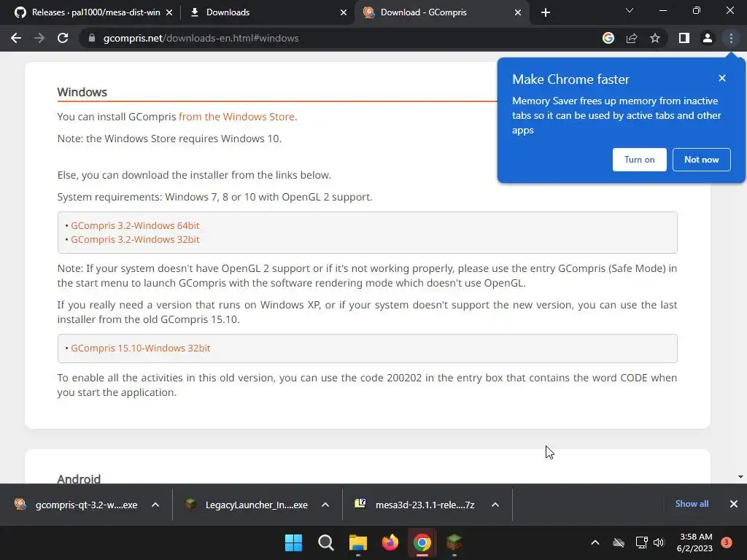Open the tab search chevron
The height and width of the screenshot is (560, 747).
630,10
